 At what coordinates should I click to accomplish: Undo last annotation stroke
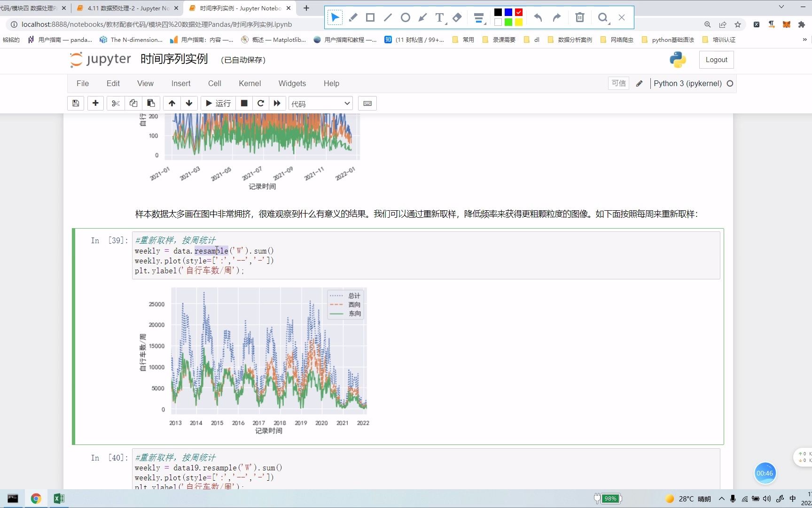tap(538, 18)
